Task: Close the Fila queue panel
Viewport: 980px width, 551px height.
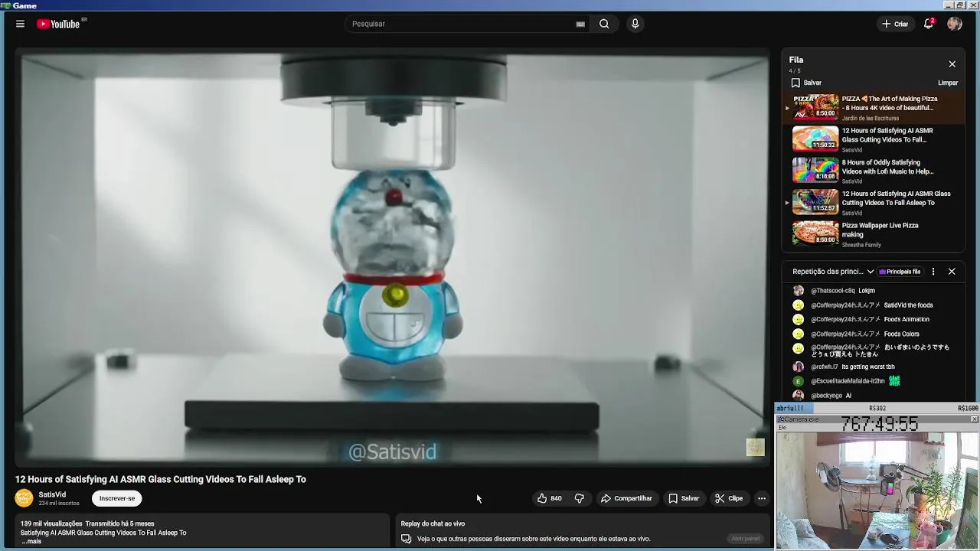Action: [952, 64]
